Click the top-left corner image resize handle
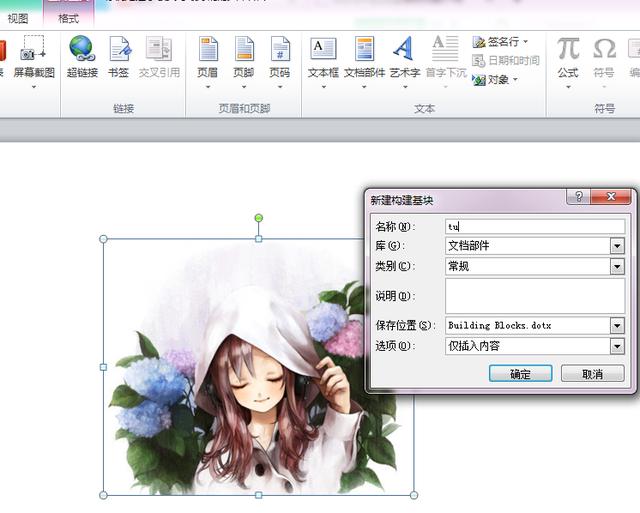The height and width of the screenshot is (513, 640). (103, 239)
